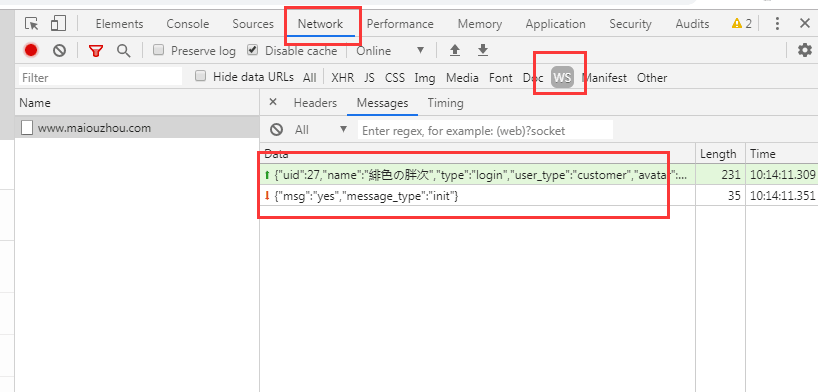Screen dimensions: 818x392
Task: Open the All message type dropdown
Action: 321,129
